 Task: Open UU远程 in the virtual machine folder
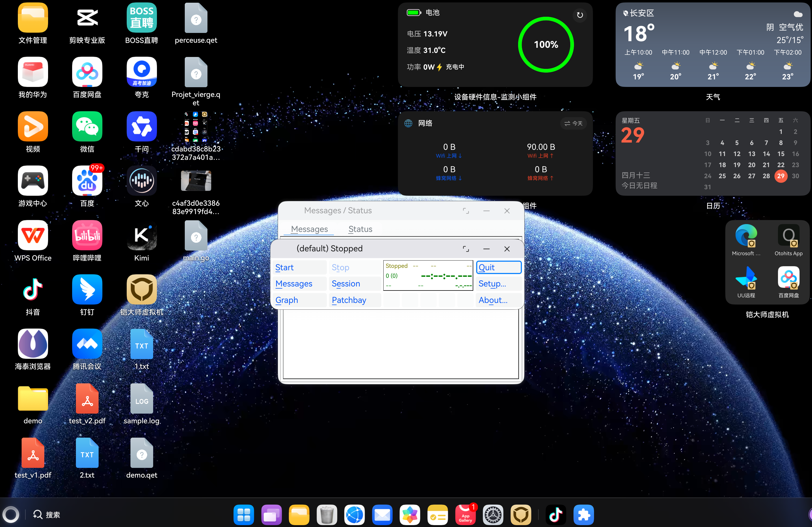pyautogui.click(x=746, y=277)
